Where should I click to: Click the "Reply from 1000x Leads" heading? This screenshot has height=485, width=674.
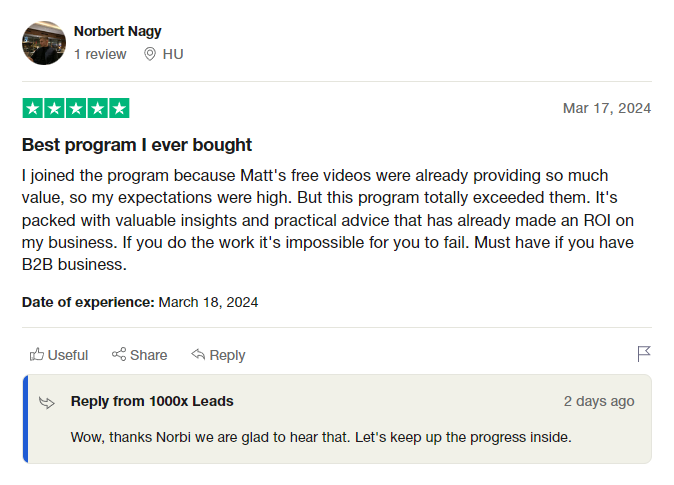(x=152, y=401)
